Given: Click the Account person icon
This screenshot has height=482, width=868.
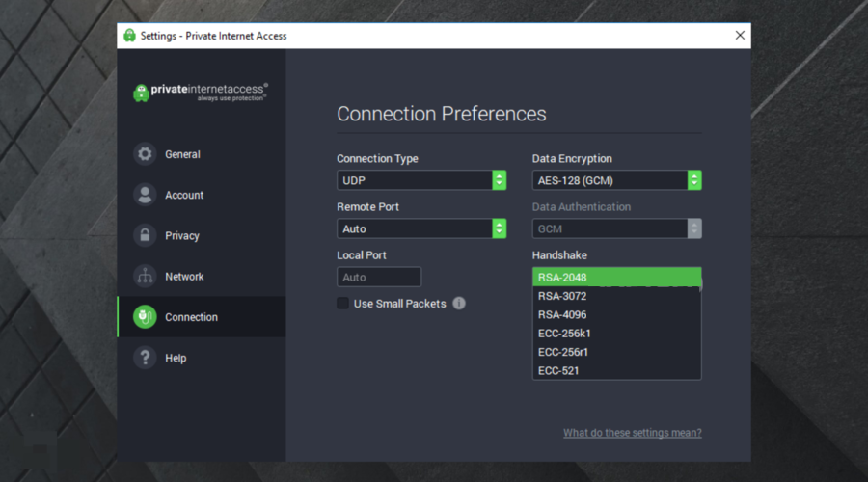Looking at the screenshot, I should point(145,195).
